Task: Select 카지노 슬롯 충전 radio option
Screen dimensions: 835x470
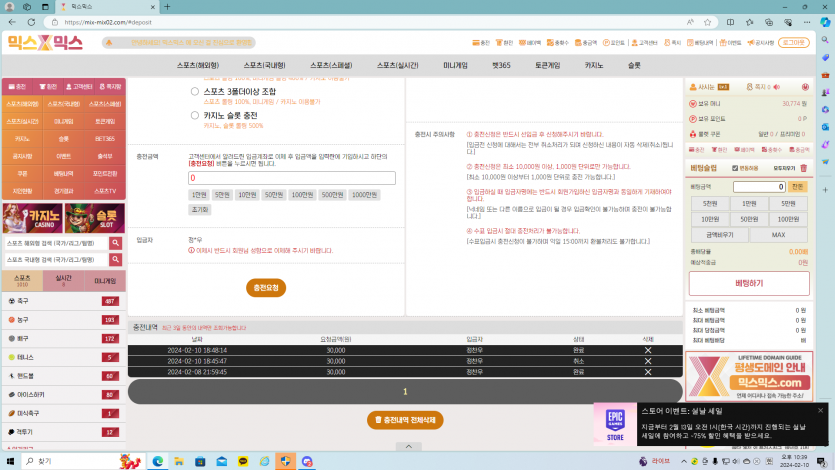Action: (194, 116)
